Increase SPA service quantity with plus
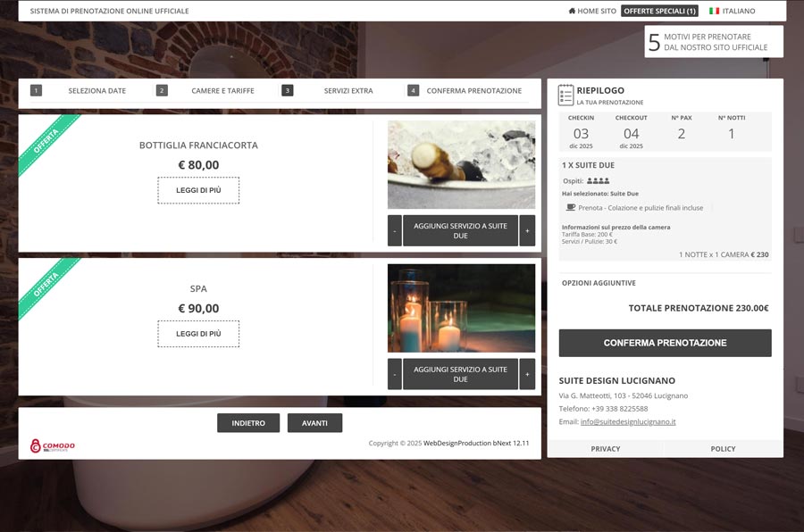The height and width of the screenshot is (532, 804). click(x=527, y=374)
